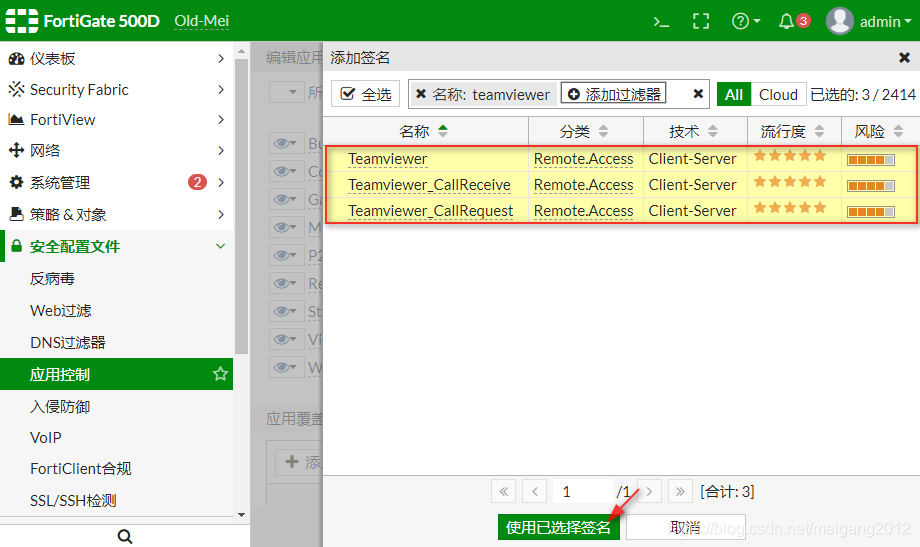The height and width of the screenshot is (547, 920).
Task: Check the 全选 select-all box
Action: (x=366, y=94)
